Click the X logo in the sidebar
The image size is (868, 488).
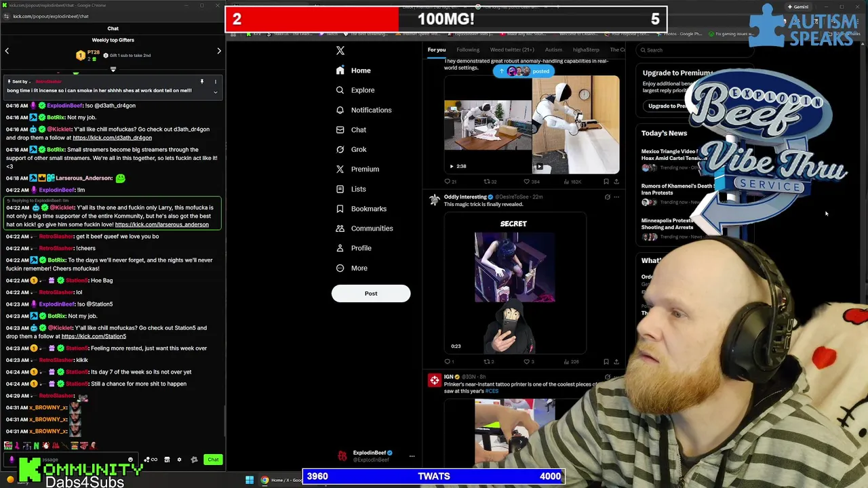(x=340, y=51)
